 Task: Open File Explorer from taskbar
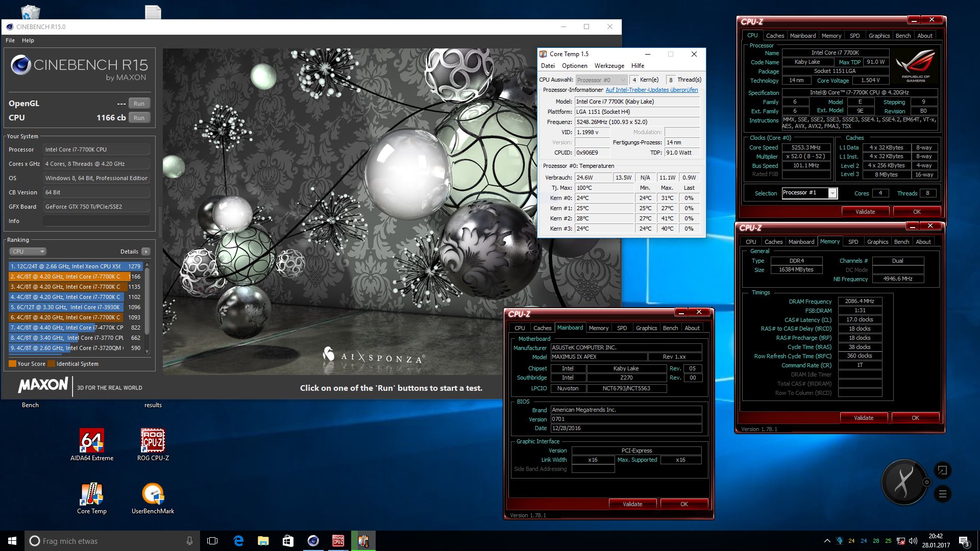coord(263,541)
